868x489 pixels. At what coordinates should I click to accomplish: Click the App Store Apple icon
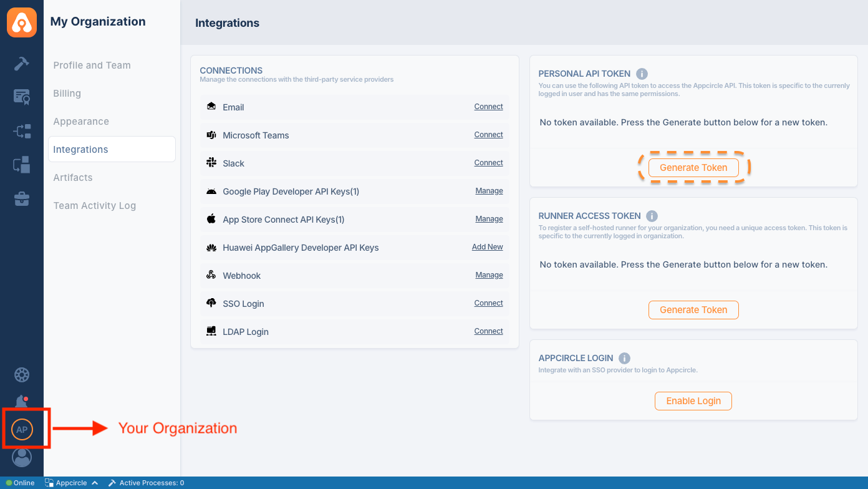tap(211, 219)
